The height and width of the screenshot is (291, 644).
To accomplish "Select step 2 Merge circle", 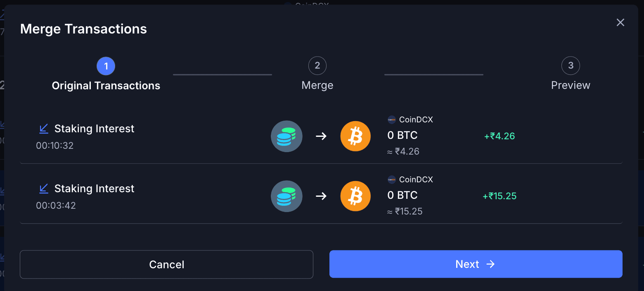I will 317,65.
